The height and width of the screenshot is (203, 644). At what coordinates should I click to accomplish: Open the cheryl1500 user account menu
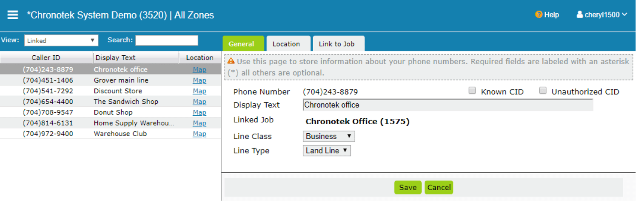601,15
